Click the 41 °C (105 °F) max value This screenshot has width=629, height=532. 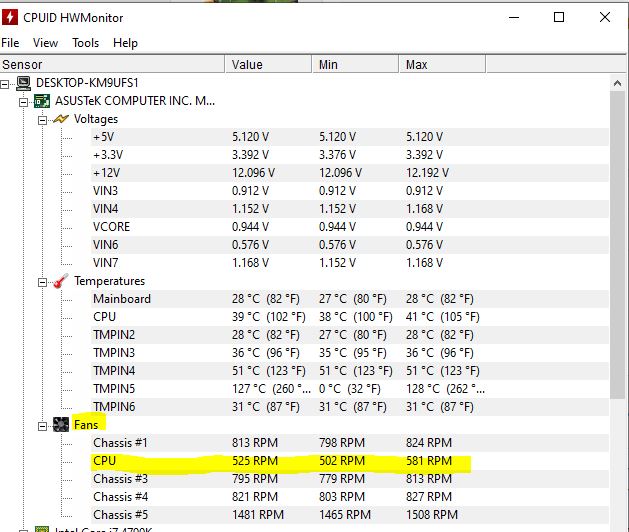pos(442,317)
